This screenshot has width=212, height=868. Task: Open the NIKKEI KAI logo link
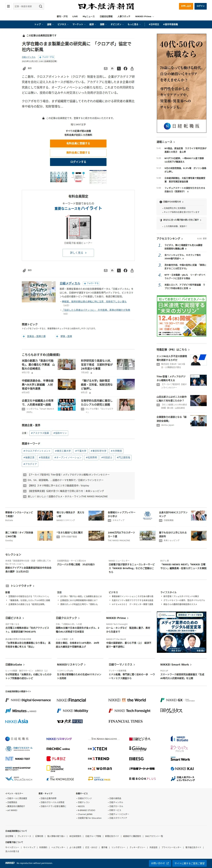(182, 769)
